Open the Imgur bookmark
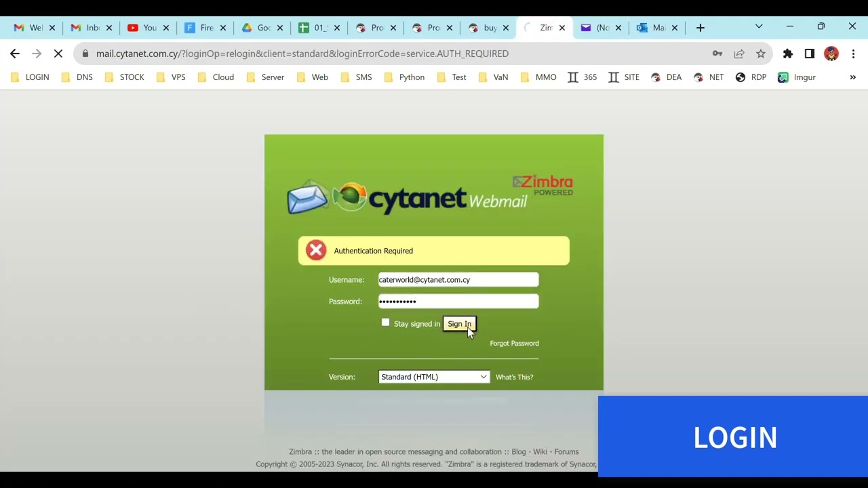Image resolution: width=868 pixels, height=488 pixels. point(796,77)
